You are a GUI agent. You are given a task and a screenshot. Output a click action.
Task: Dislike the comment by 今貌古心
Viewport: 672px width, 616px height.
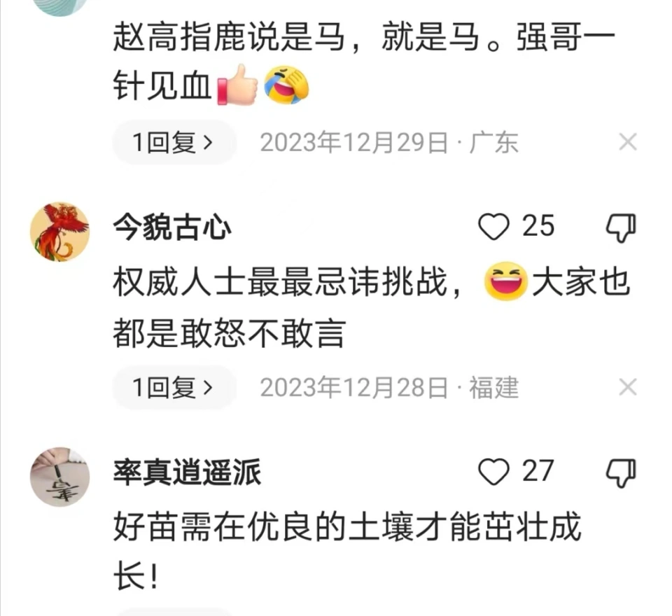621,227
